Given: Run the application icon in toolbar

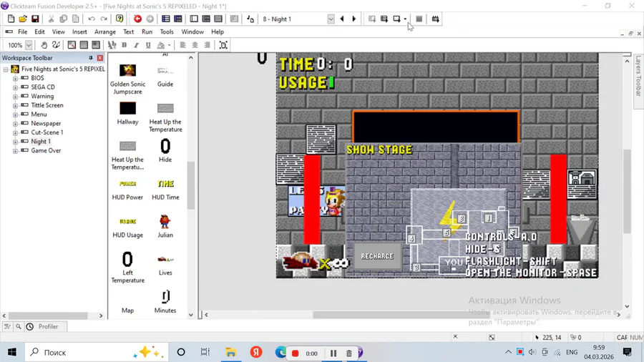Looking at the screenshot, I should (x=384, y=19).
